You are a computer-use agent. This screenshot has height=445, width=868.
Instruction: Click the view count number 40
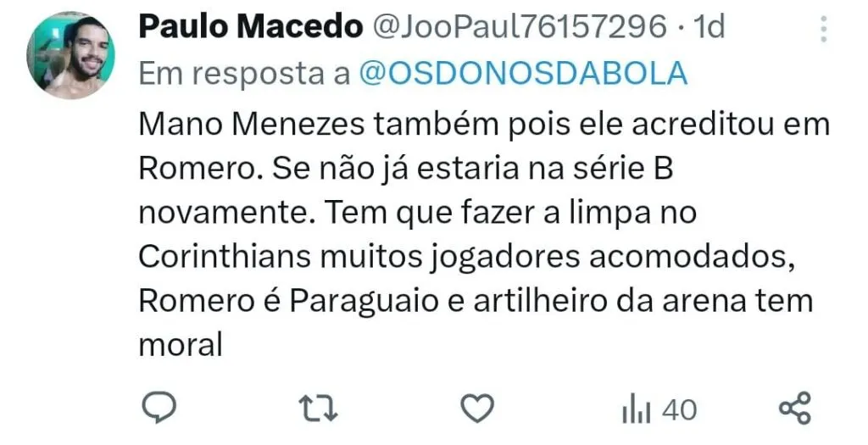click(x=679, y=411)
